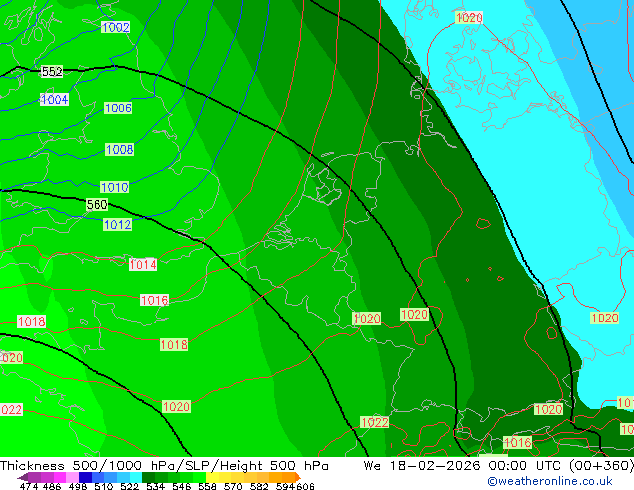
Task: Click the legend value 474
Action: 28,486
